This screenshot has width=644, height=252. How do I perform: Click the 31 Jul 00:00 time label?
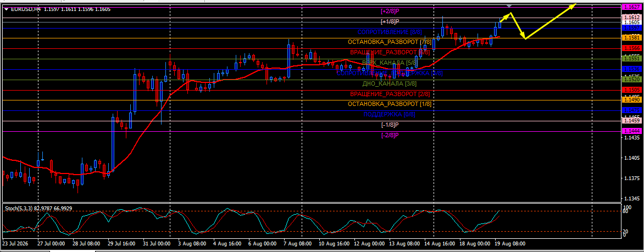coord(156,244)
